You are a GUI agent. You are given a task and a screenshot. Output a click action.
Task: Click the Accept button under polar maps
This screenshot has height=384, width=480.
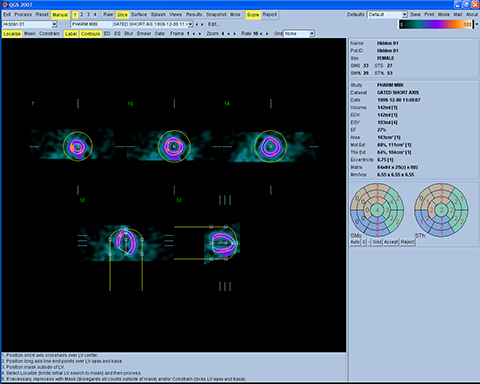pos(391,242)
